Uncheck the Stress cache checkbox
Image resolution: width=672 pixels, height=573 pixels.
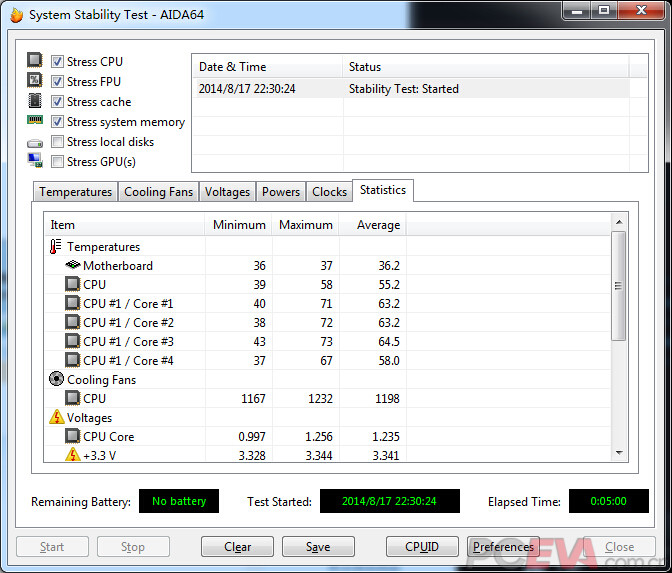click(x=57, y=102)
